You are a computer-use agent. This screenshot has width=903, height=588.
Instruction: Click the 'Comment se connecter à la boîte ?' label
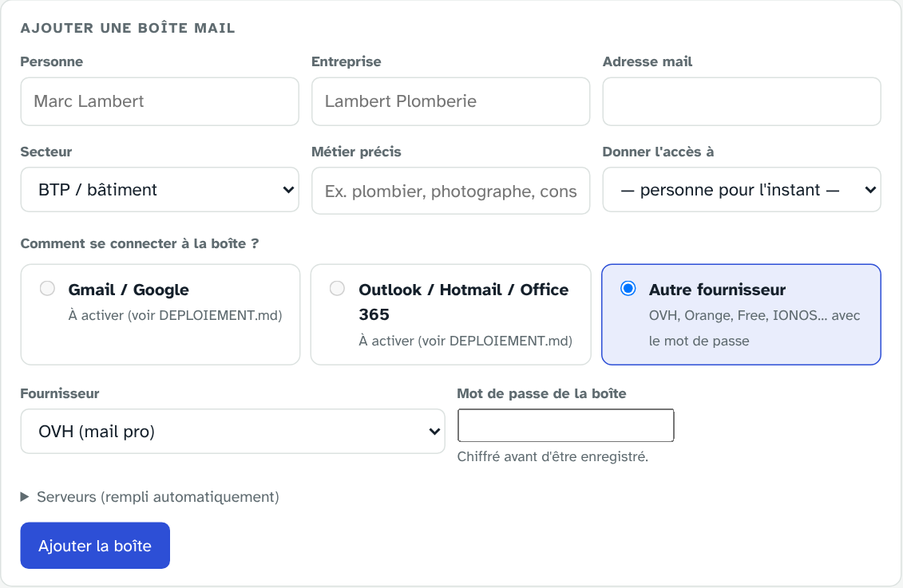click(140, 244)
